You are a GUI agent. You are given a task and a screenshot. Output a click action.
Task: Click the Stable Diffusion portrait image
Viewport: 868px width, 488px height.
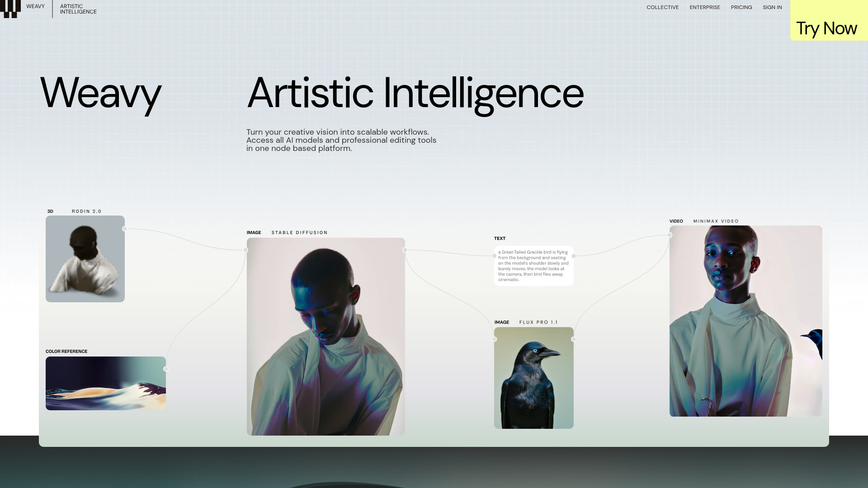[325, 336]
